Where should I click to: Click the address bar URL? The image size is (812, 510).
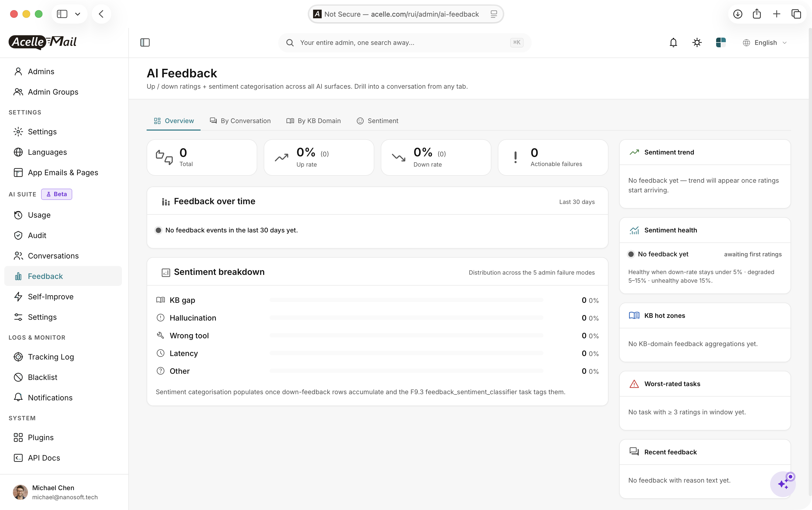coord(425,14)
